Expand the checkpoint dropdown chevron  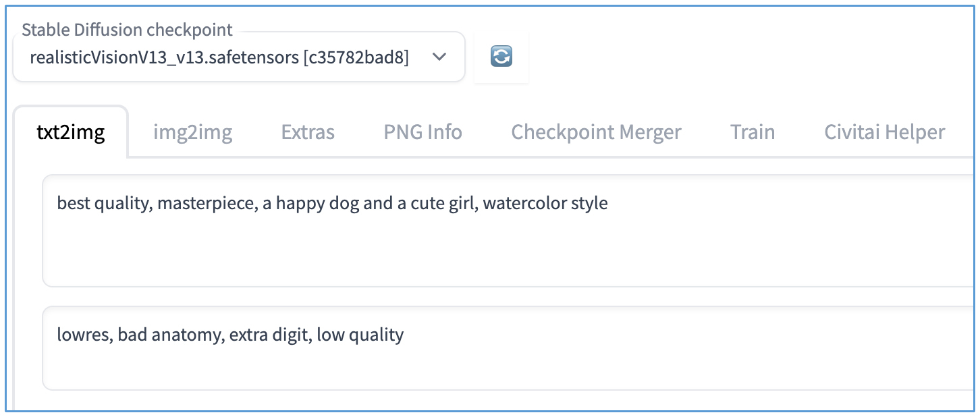point(439,57)
